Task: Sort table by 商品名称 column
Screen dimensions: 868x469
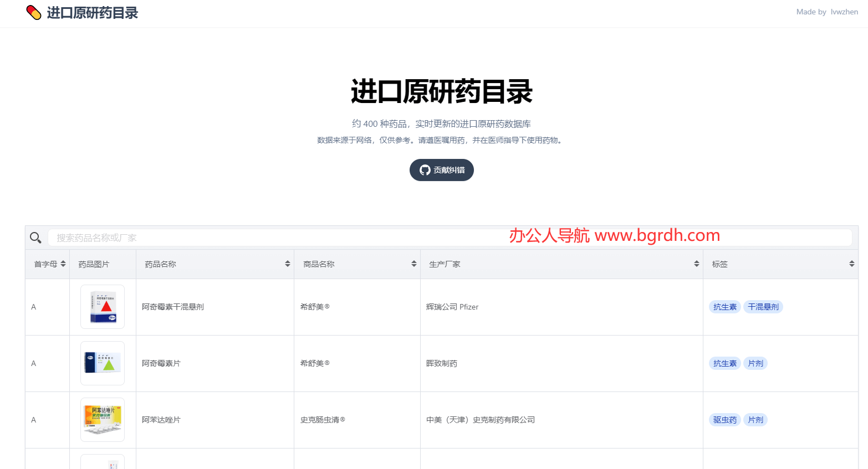Action: [414, 264]
